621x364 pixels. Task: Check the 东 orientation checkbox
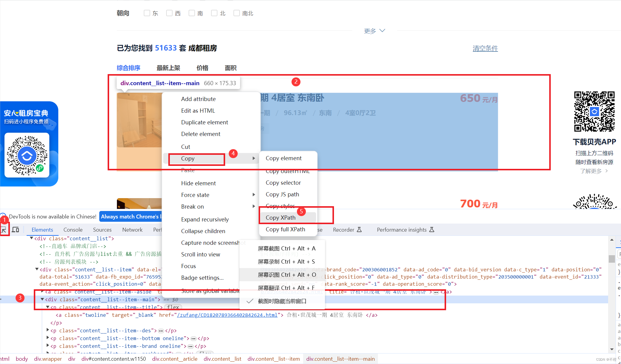[x=147, y=13]
